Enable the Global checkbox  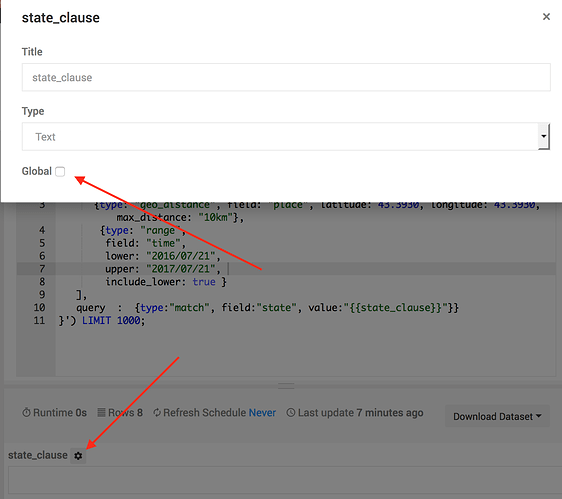[60, 171]
